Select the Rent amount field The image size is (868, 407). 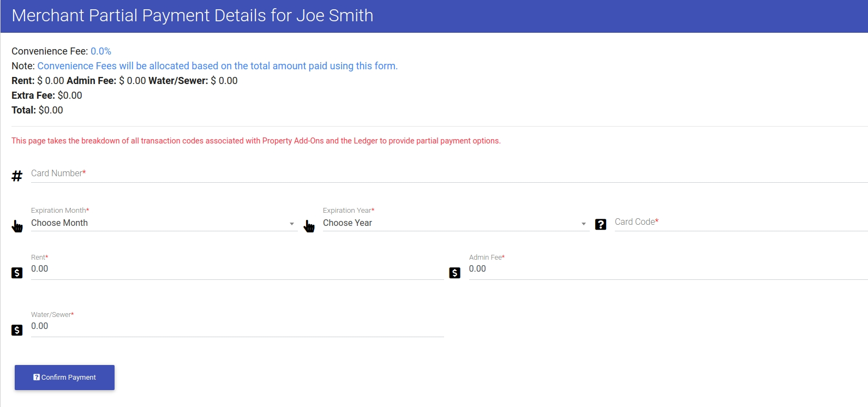(237, 269)
